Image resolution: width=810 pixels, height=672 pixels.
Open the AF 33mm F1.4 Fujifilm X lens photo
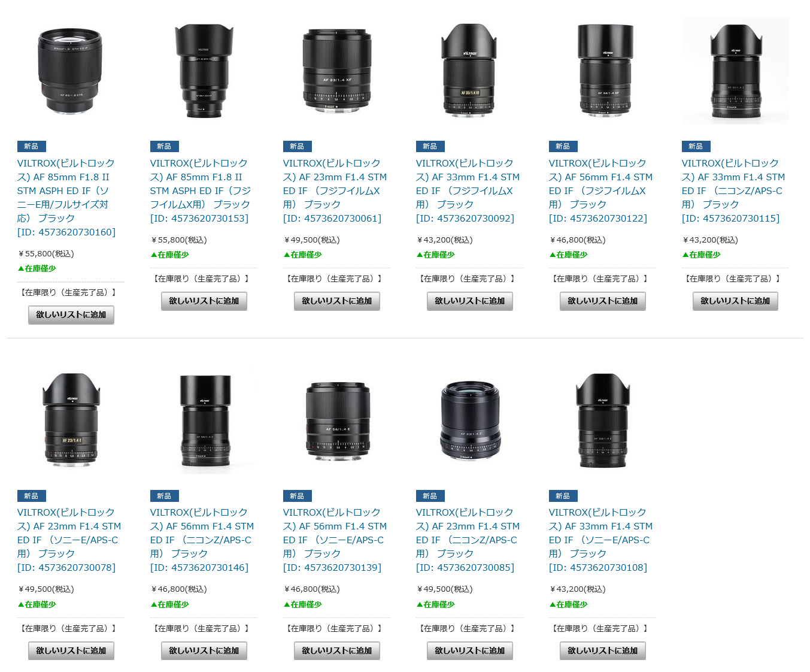469,71
